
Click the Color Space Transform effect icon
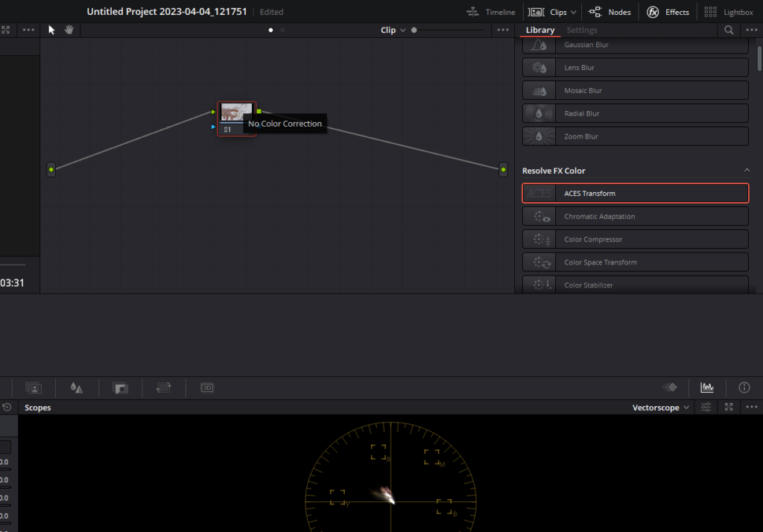(540, 262)
